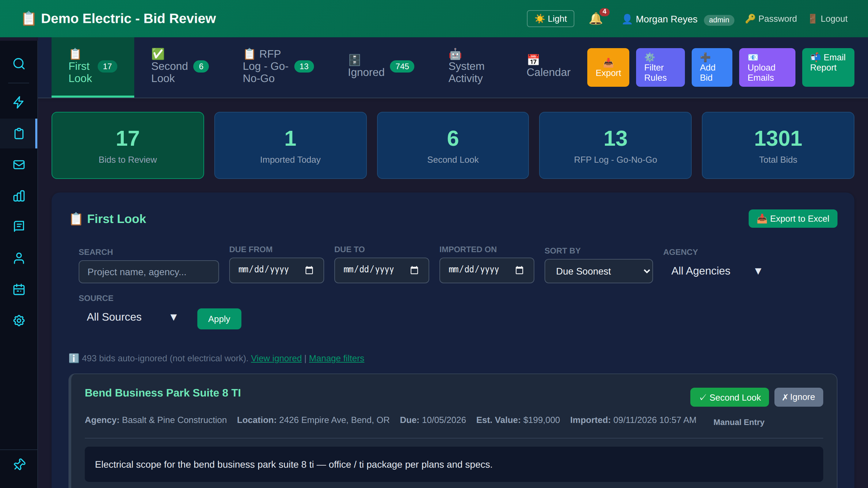Follow the View ignored link
The width and height of the screenshot is (868, 488).
click(x=276, y=358)
